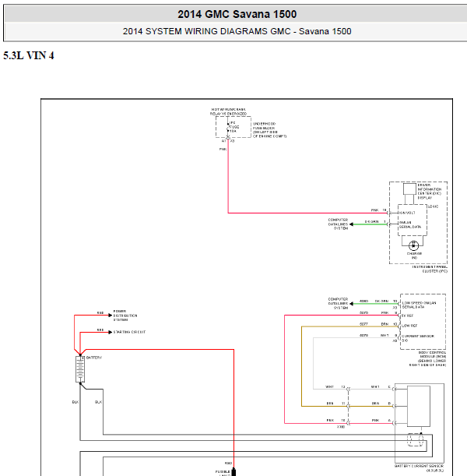467x476 pixels.
Task: Click the 'STARTING CIRCUIT' label
Action: tap(129, 332)
